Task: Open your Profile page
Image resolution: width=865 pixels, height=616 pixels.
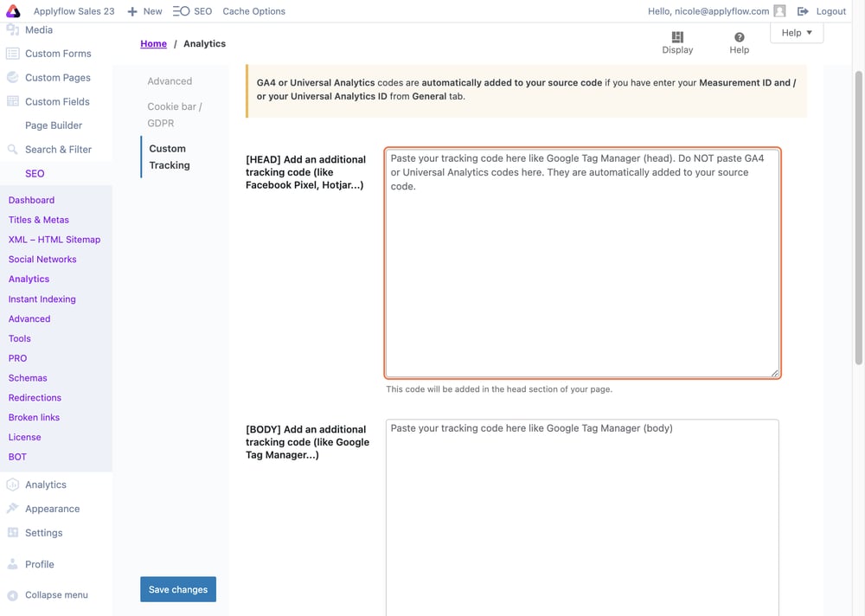Action: coord(38,564)
